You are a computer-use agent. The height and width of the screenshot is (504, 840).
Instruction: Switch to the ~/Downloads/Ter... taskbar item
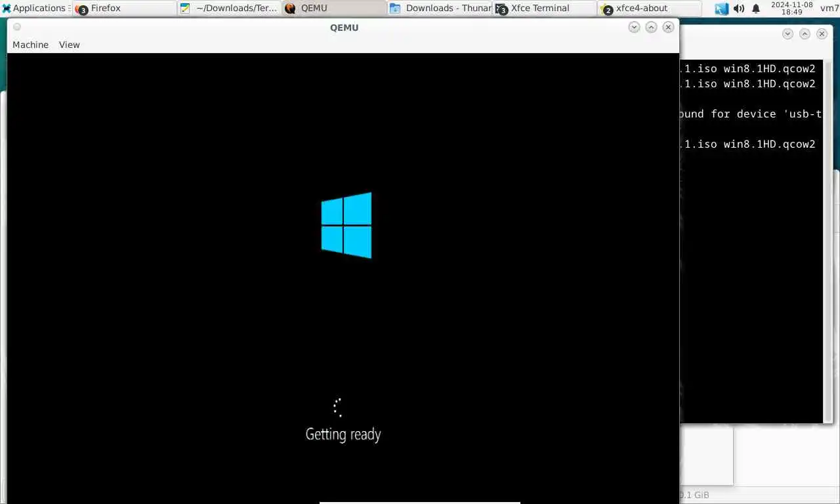point(230,8)
